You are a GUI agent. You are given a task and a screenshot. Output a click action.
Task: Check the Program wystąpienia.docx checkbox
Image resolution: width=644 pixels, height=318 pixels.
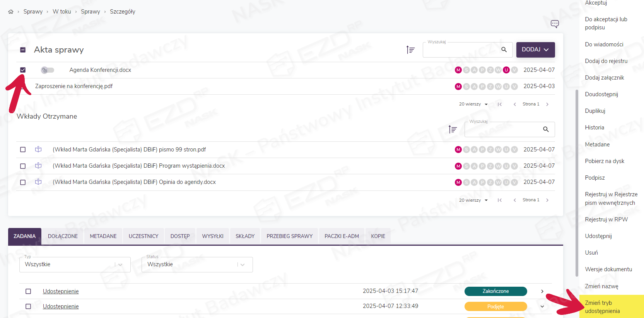point(23,166)
